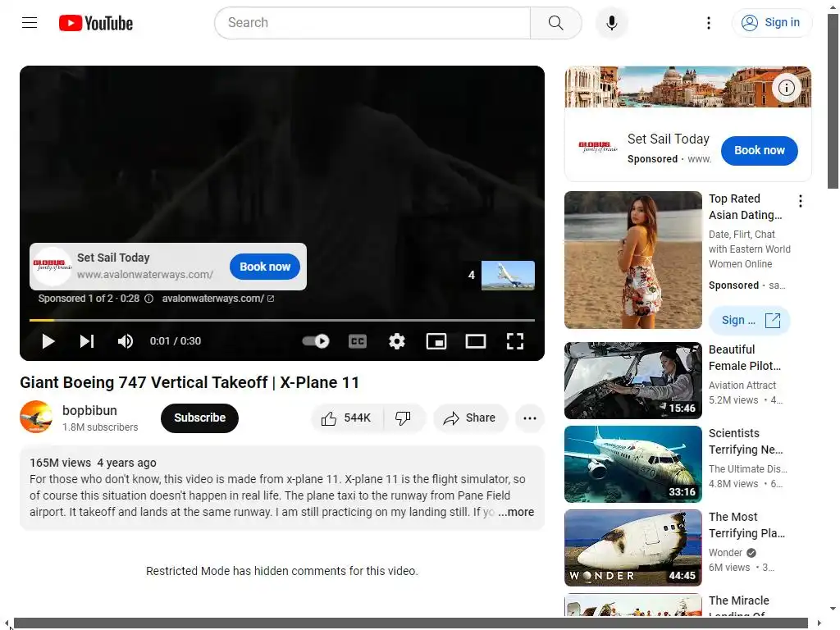This screenshot has width=840, height=630.
Task: Open the sidebar ad info icon
Action: (x=787, y=87)
